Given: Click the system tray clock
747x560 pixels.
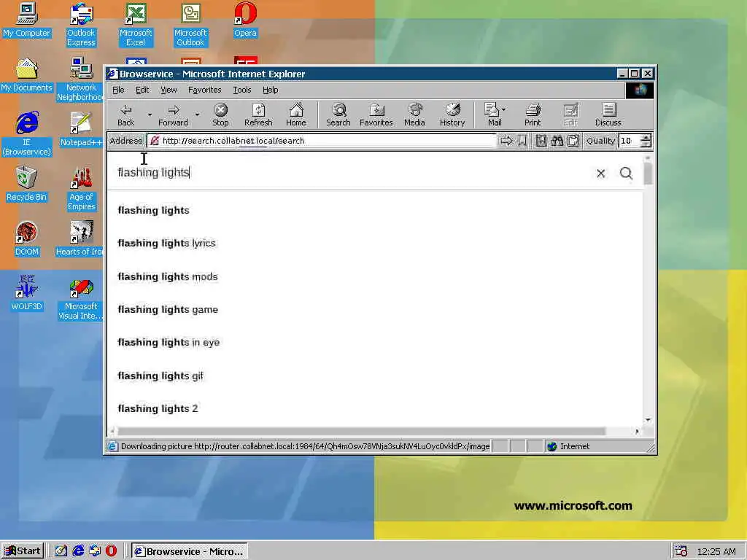Looking at the screenshot, I should click(x=716, y=551).
